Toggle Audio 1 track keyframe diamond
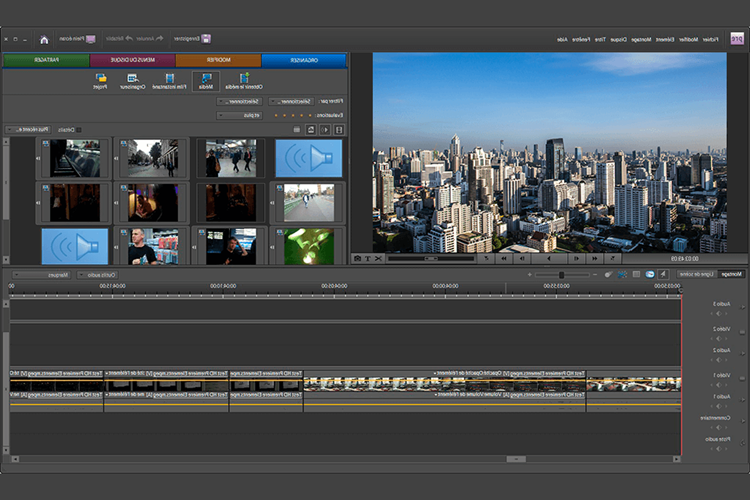The image size is (750, 500). click(718, 406)
